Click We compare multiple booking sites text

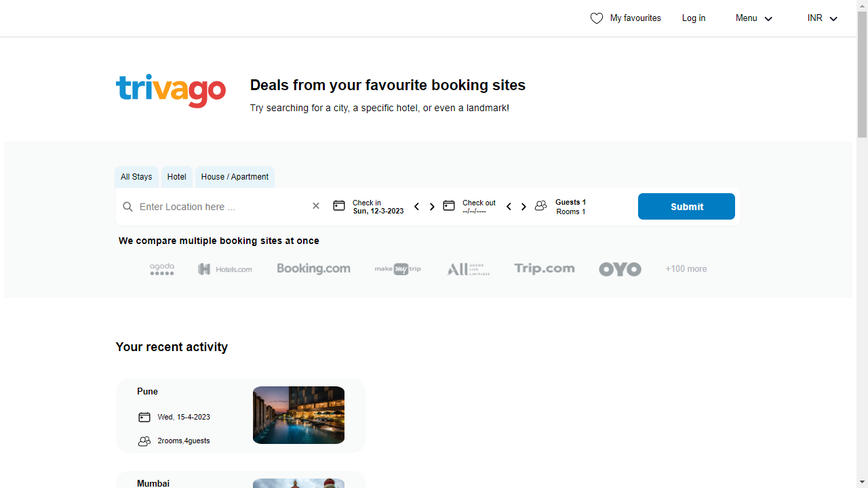(x=219, y=241)
